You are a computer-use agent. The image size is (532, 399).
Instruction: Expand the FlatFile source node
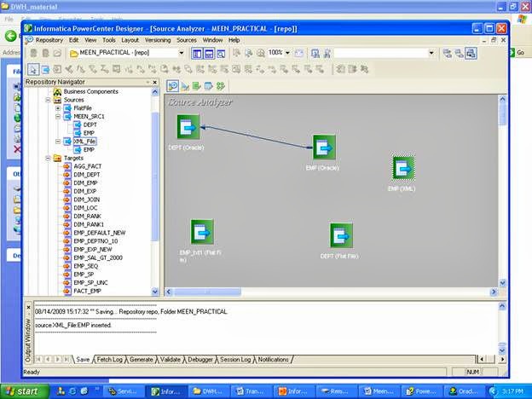coord(58,108)
